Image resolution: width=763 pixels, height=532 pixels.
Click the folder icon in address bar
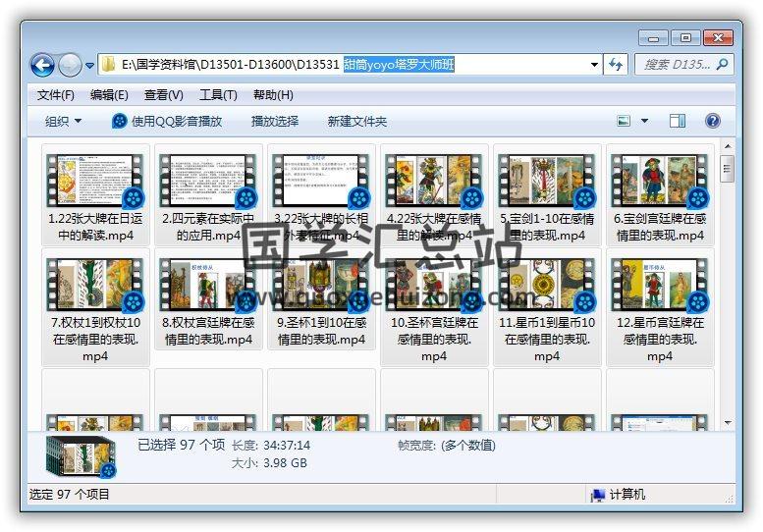click(x=108, y=64)
